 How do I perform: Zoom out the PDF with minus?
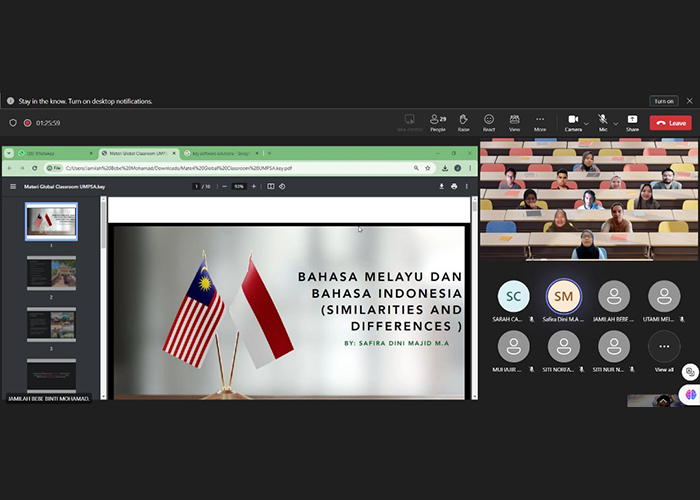(x=224, y=186)
